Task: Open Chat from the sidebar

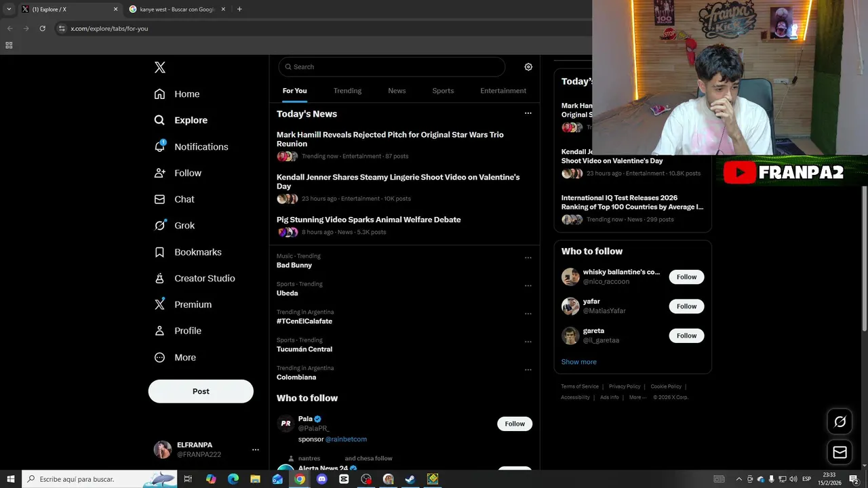Action: pyautogui.click(x=174, y=199)
